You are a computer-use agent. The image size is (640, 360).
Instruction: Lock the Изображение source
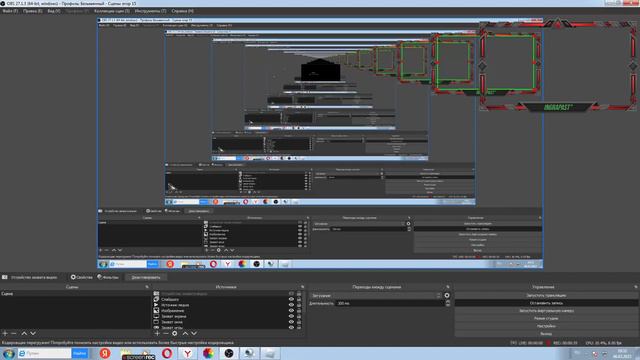click(x=299, y=311)
